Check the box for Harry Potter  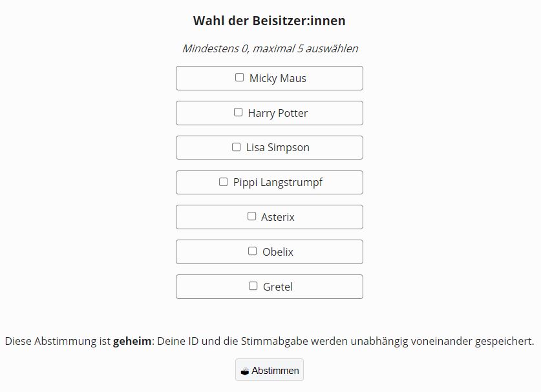click(x=238, y=112)
